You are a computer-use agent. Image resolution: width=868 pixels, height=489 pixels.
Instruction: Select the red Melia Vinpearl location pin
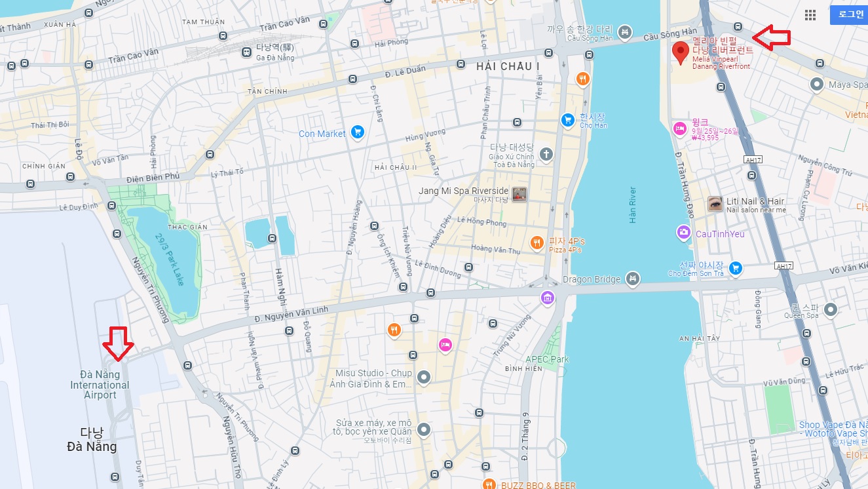click(681, 52)
